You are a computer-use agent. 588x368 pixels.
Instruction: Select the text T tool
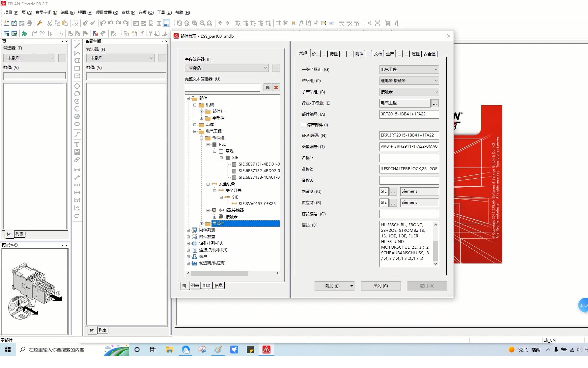coord(77,144)
